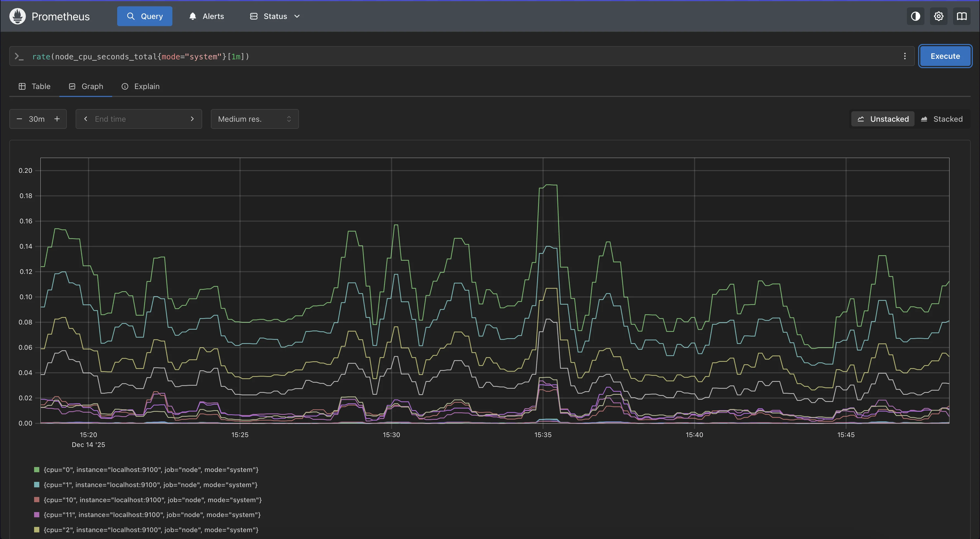This screenshot has width=980, height=539.
Task: Open documentation via the book icon
Action: [962, 16]
